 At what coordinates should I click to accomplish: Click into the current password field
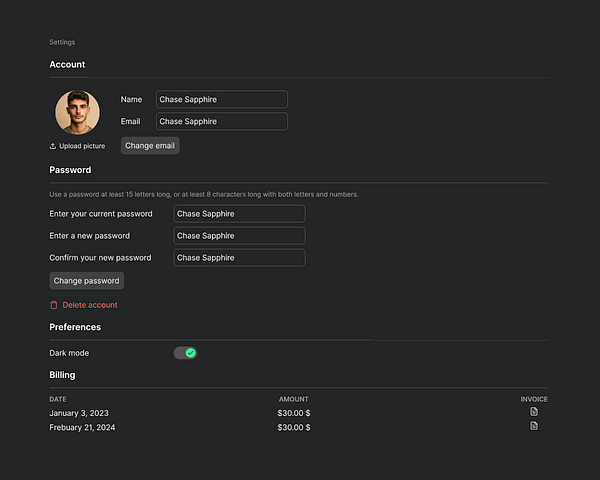[x=239, y=214]
